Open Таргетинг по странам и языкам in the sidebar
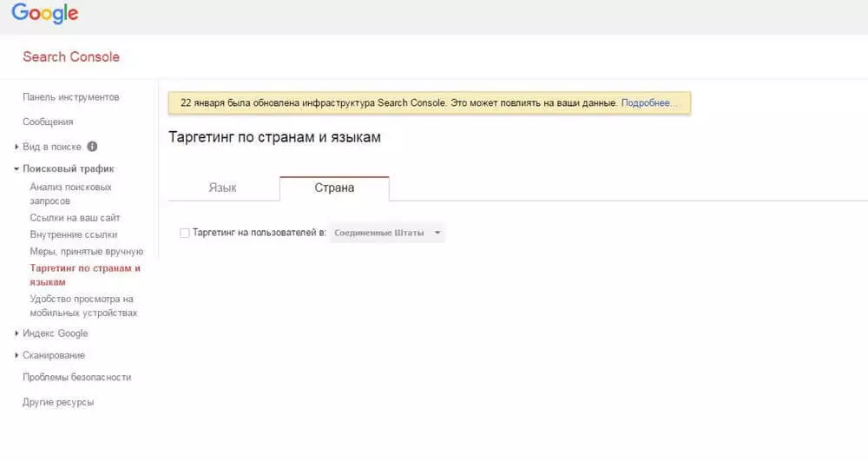The image size is (868, 461). pos(85,275)
